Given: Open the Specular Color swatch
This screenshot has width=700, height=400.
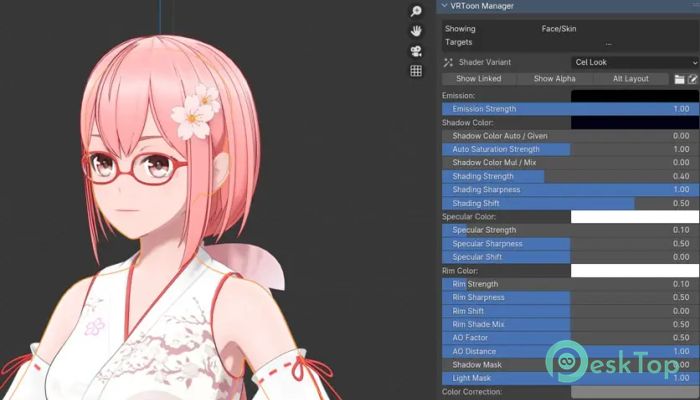Looking at the screenshot, I should pyautogui.click(x=635, y=217).
